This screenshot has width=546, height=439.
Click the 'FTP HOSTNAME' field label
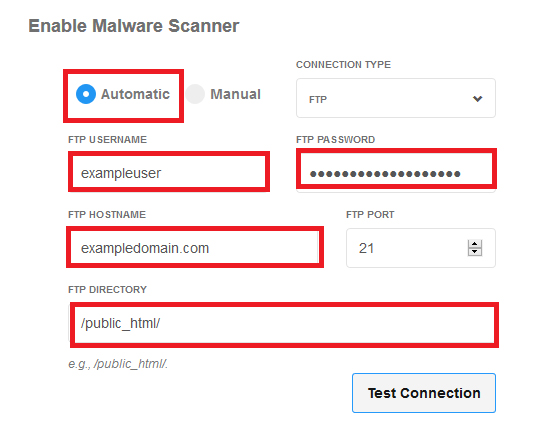pyautogui.click(x=107, y=214)
